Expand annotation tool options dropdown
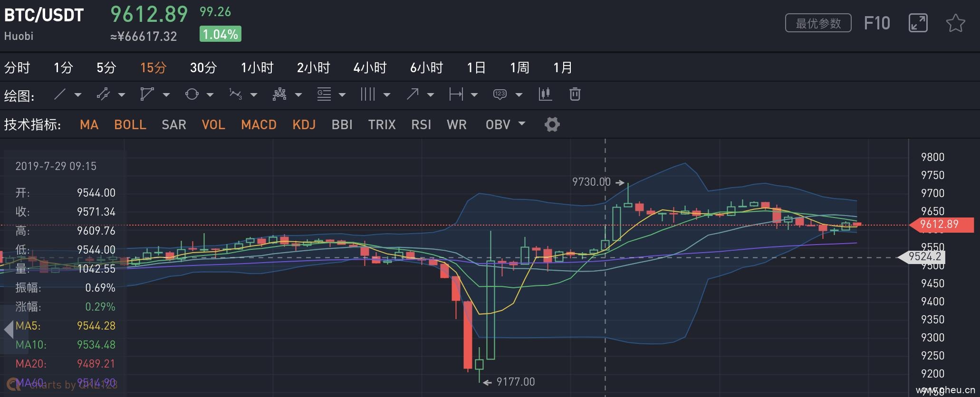 (x=519, y=95)
